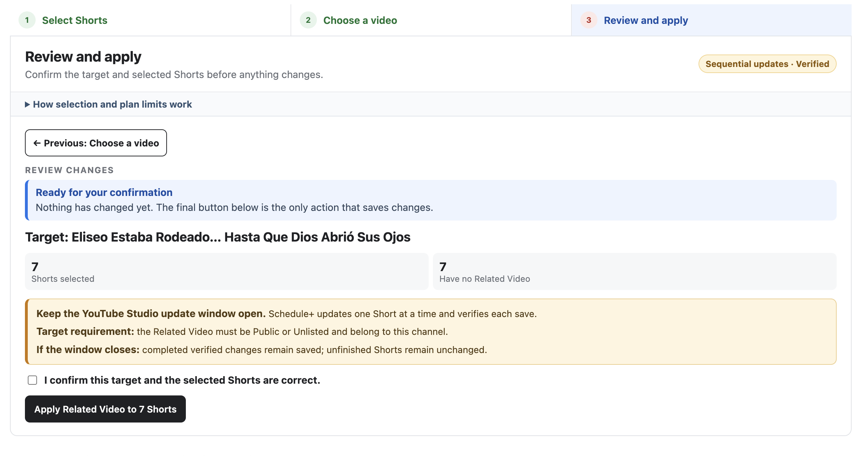Screen dimensions: 868x456
Task: Click the step 2 number badge
Action: [308, 20]
